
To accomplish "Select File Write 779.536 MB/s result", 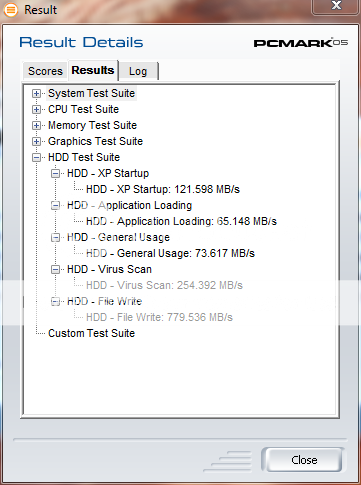I will click(159, 317).
